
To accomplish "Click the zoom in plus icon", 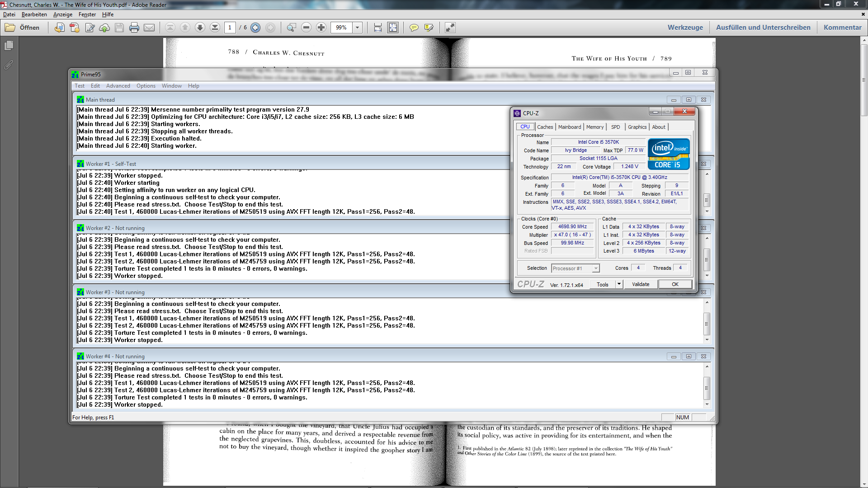I will click(321, 28).
